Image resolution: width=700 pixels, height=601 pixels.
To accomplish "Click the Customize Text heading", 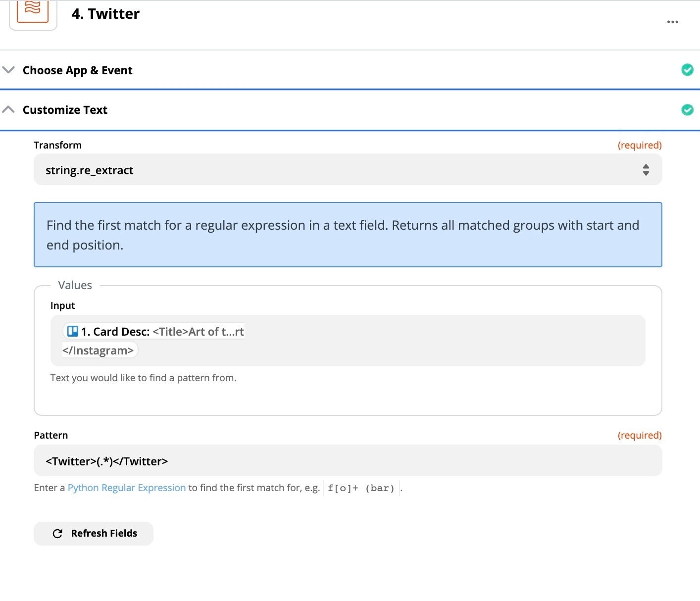I will click(65, 110).
